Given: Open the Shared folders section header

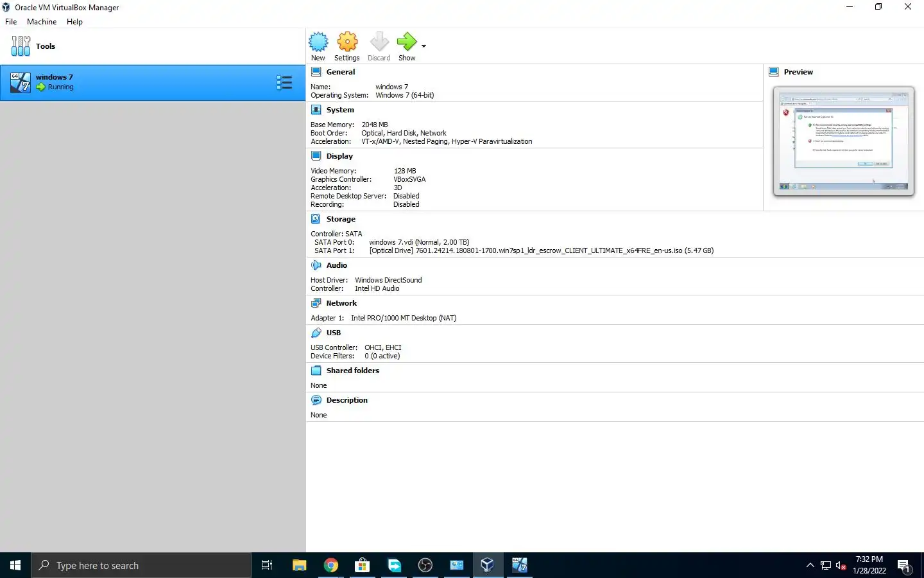Looking at the screenshot, I should tap(353, 371).
